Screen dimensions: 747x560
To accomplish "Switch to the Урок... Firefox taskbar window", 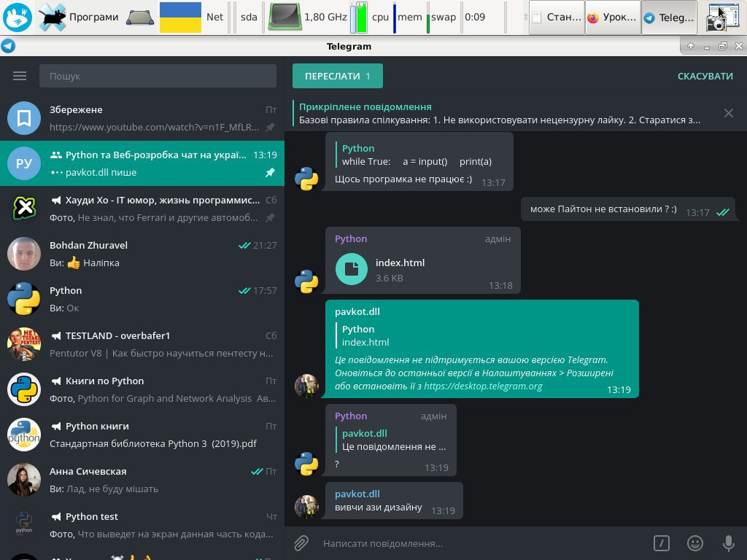I will click(x=613, y=17).
